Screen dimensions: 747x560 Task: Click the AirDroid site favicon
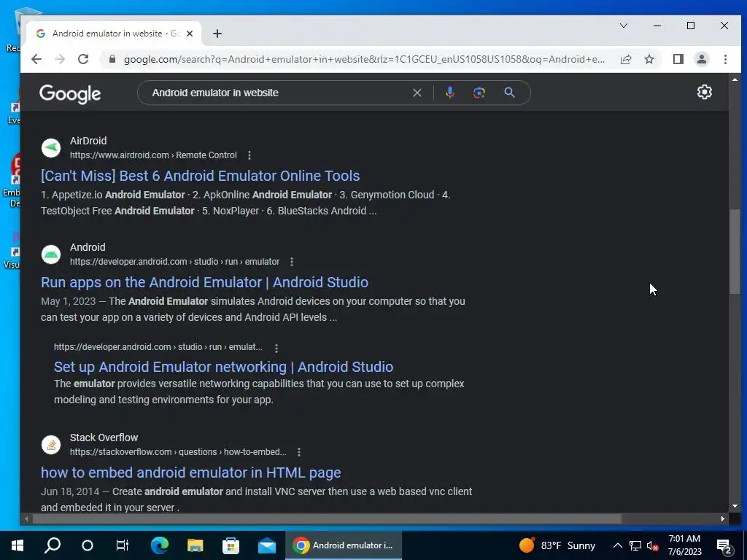click(51, 148)
